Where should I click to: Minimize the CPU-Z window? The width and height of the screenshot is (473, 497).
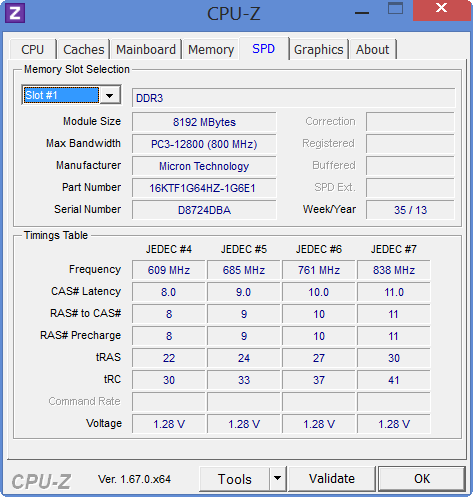point(362,13)
